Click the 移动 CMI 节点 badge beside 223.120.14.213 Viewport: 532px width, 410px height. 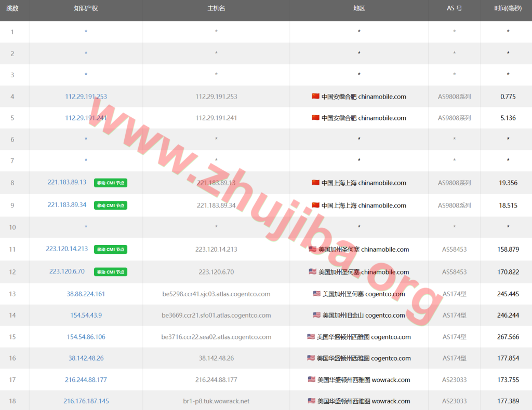(110, 249)
